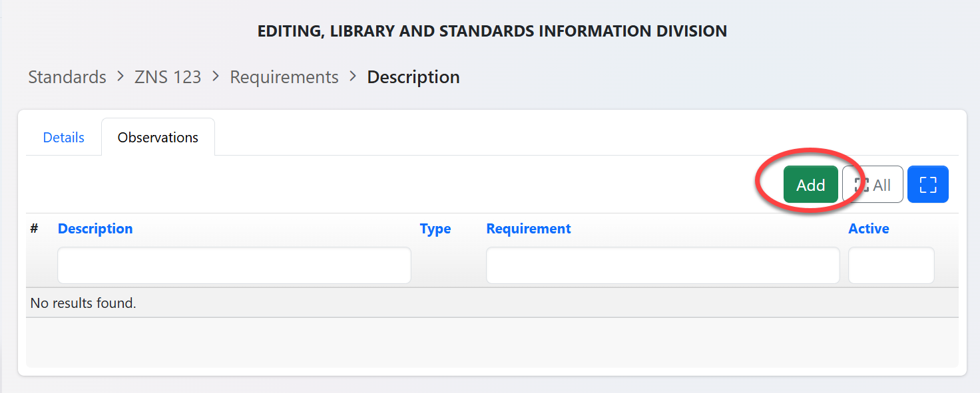The height and width of the screenshot is (393, 980).
Task: Click the current Description breadcrumb item
Action: 413,77
